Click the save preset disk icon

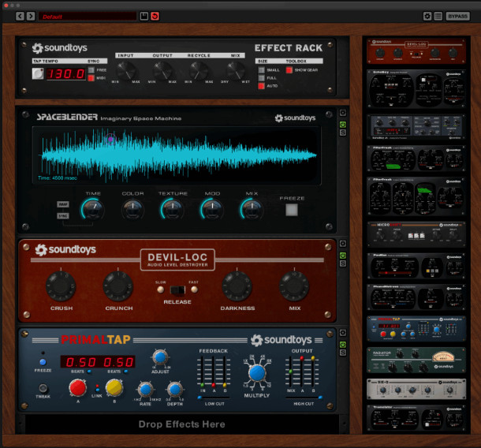(144, 16)
